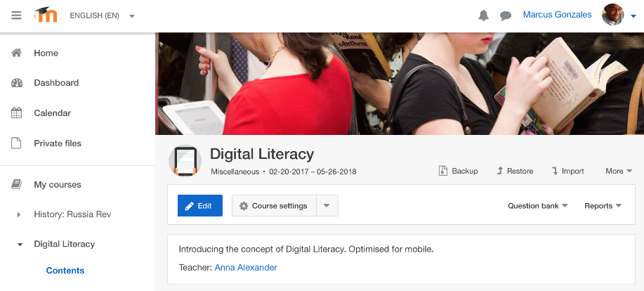The height and width of the screenshot is (291, 644).
Task: Click the Home house icon in sidebar
Action: 16,53
